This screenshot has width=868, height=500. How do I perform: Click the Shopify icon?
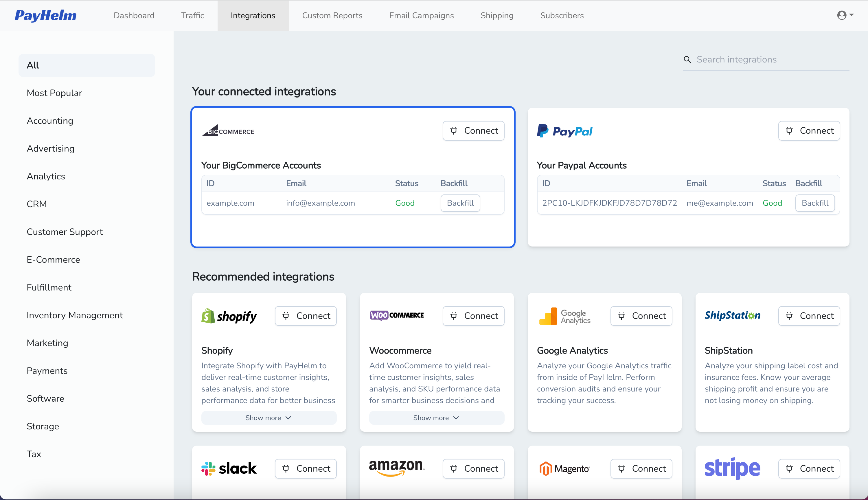click(x=208, y=316)
